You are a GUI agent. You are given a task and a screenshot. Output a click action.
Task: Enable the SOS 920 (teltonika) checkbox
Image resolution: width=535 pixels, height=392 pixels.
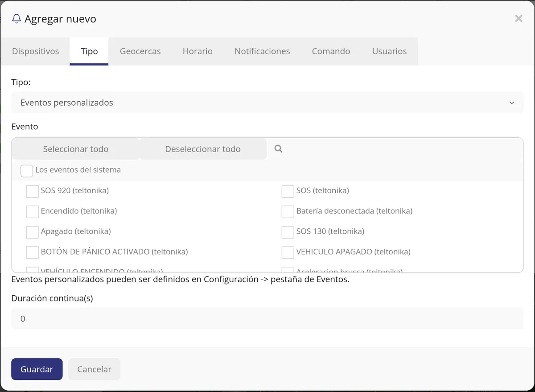click(x=32, y=191)
